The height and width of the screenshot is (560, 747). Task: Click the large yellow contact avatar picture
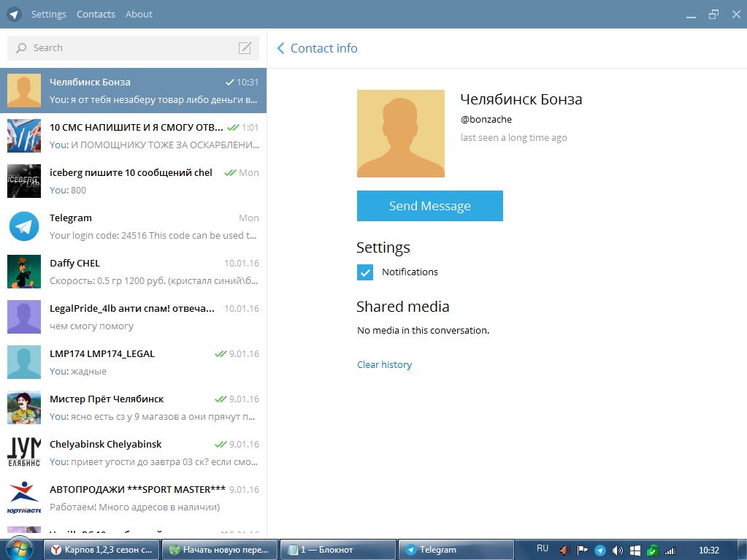point(401,134)
